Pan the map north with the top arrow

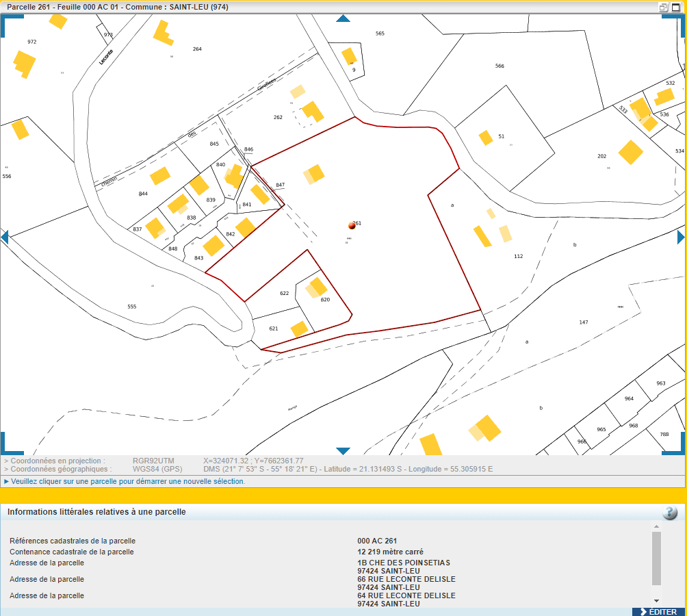coord(343,18)
